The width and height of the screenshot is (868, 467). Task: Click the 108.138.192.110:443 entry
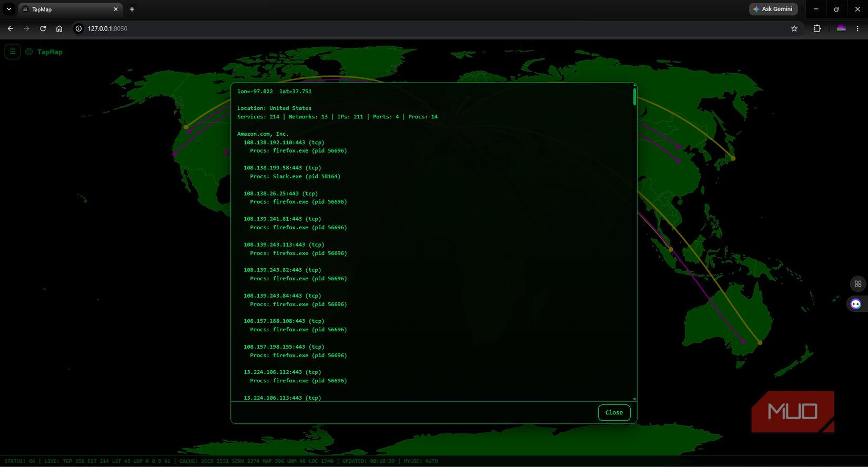click(x=284, y=143)
